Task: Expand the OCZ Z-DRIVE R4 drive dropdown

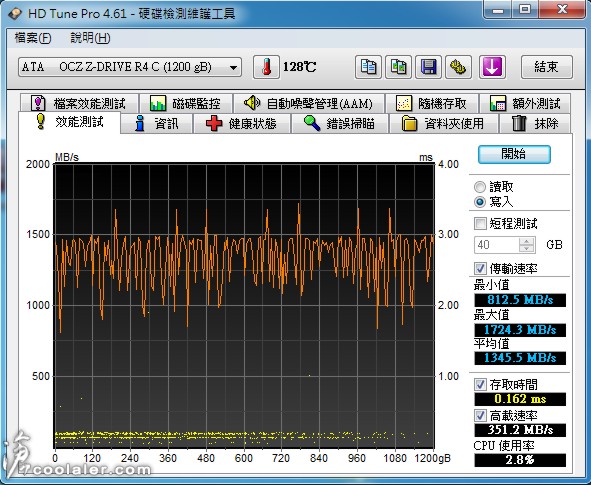Action: [130, 67]
